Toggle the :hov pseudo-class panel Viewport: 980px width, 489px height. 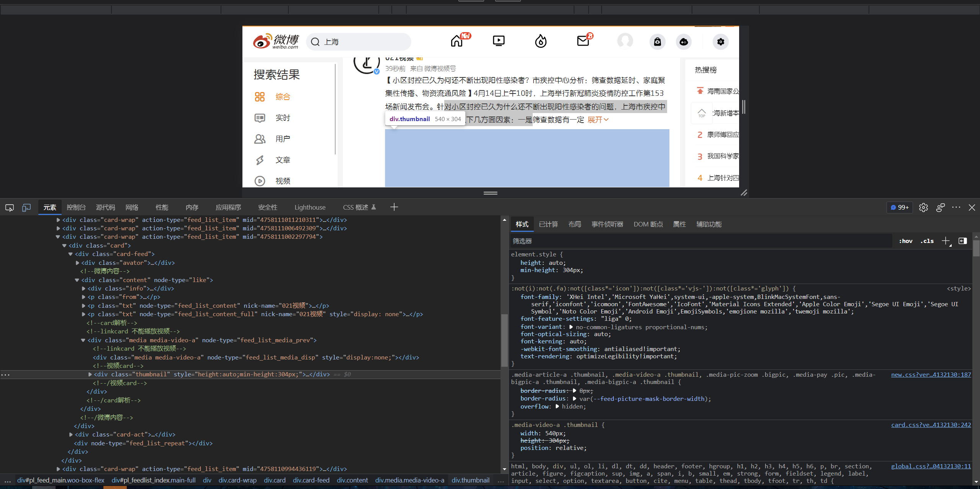pyautogui.click(x=906, y=241)
